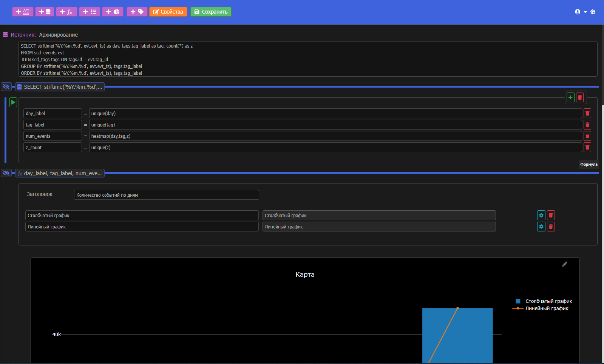Screen dimensions: 604x364
Task: Add a new formula (fx) block
Action: pyautogui.click(x=66, y=12)
